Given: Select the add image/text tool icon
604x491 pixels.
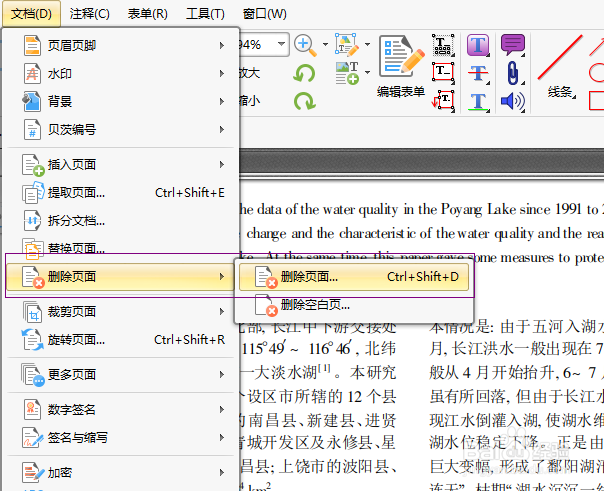Looking at the screenshot, I should [347, 73].
